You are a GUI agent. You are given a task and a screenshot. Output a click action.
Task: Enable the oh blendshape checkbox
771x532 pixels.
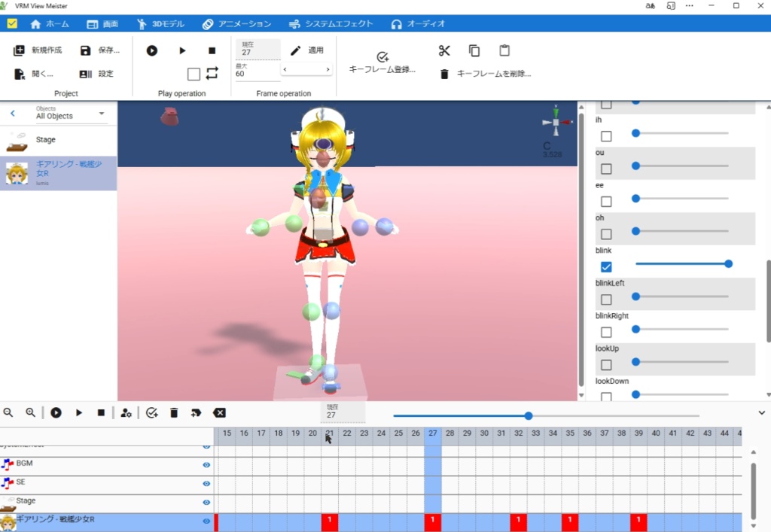coord(606,234)
